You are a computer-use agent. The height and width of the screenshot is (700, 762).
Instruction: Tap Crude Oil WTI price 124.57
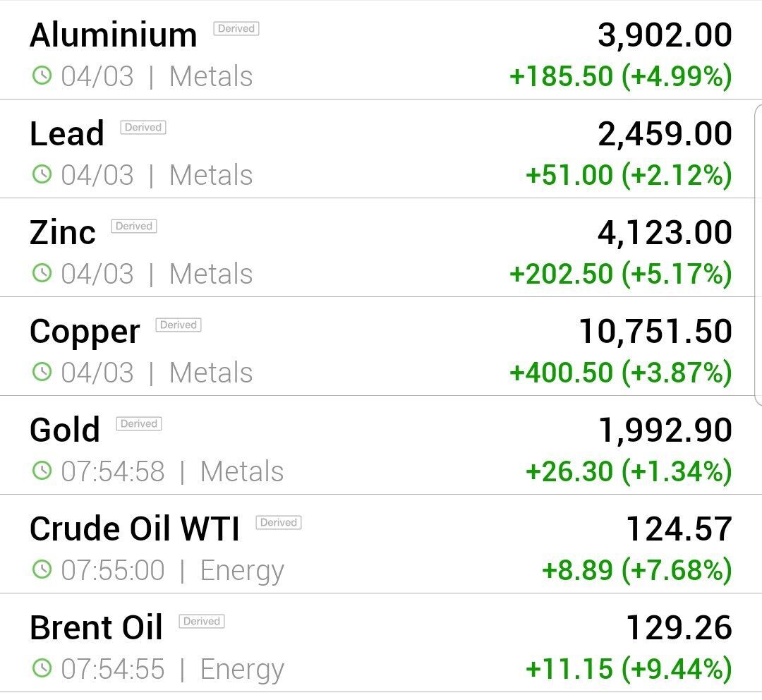(679, 529)
